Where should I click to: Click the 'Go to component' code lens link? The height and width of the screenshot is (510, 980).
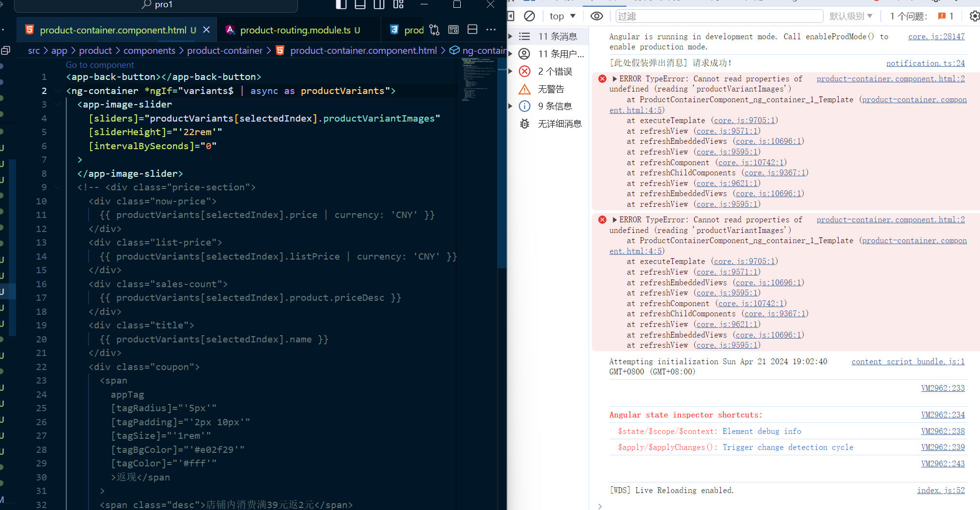coord(100,65)
